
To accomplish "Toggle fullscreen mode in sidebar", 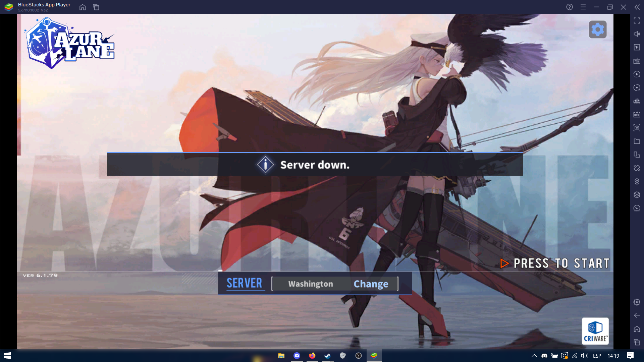I will pyautogui.click(x=637, y=21).
